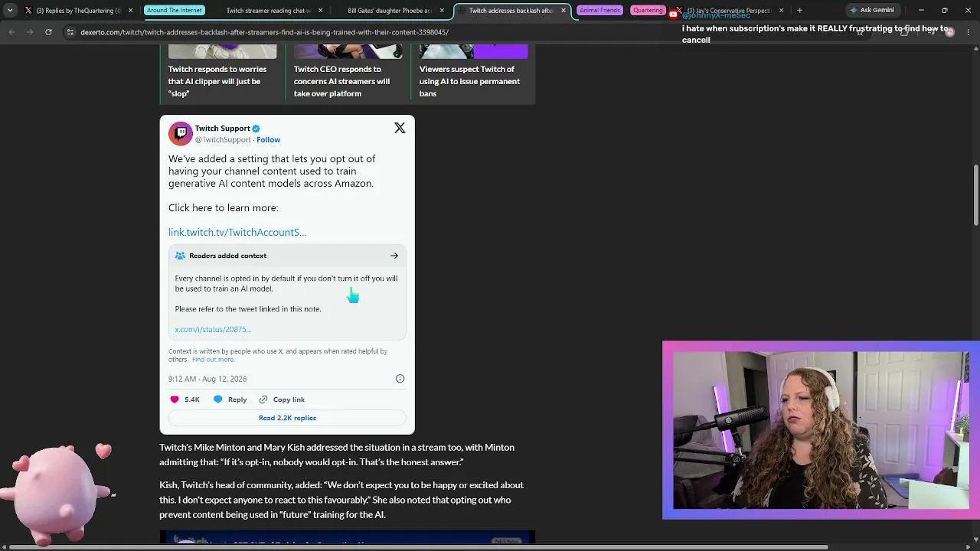Close the Twitch streamer reading chat tab
Screen dimensions: 980x551
click(x=320, y=11)
